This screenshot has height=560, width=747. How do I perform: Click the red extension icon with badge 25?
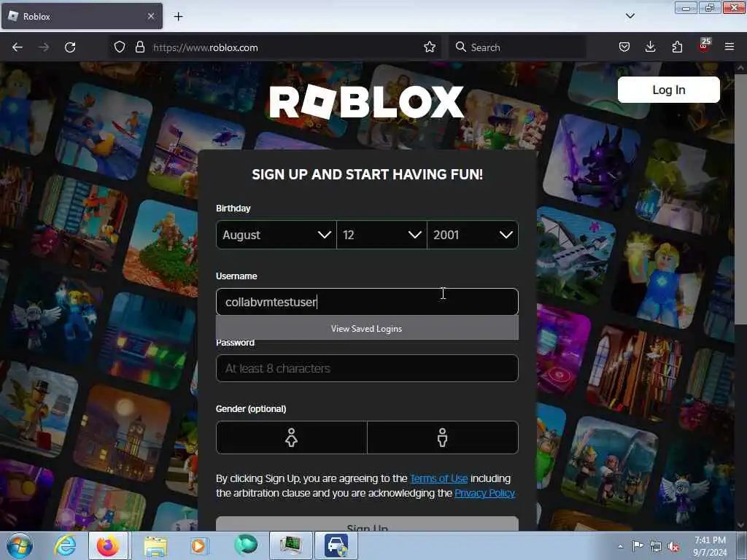point(704,45)
